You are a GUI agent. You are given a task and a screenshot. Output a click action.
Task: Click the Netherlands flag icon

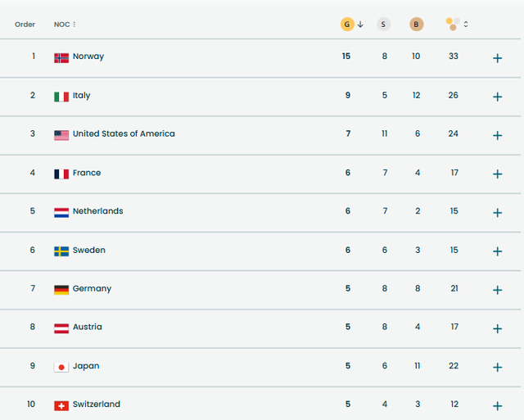tap(61, 212)
